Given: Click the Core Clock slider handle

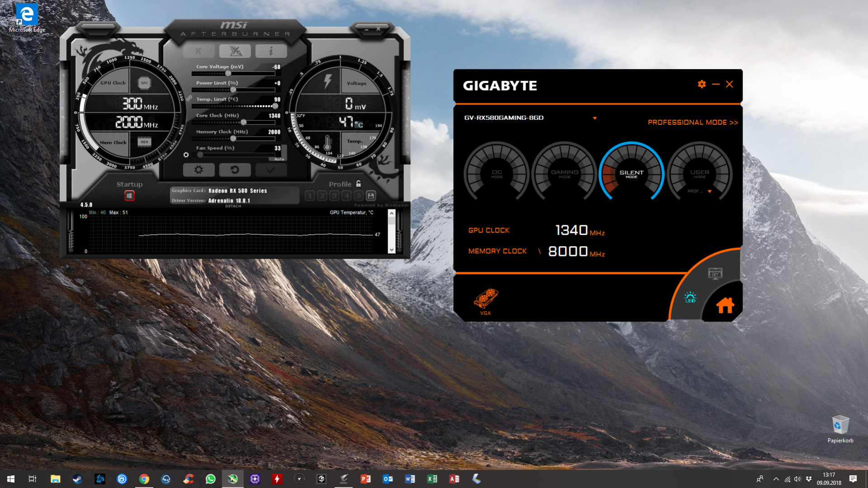Looking at the screenshot, I should [x=244, y=122].
